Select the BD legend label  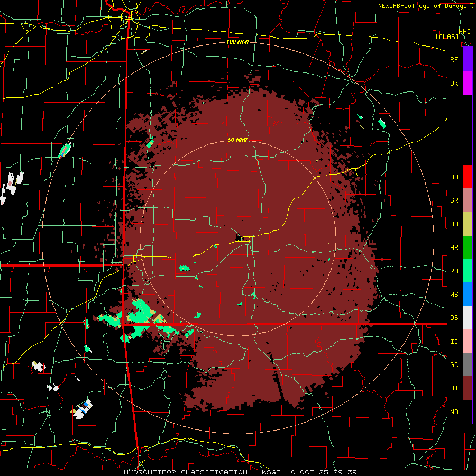(x=454, y=224)
